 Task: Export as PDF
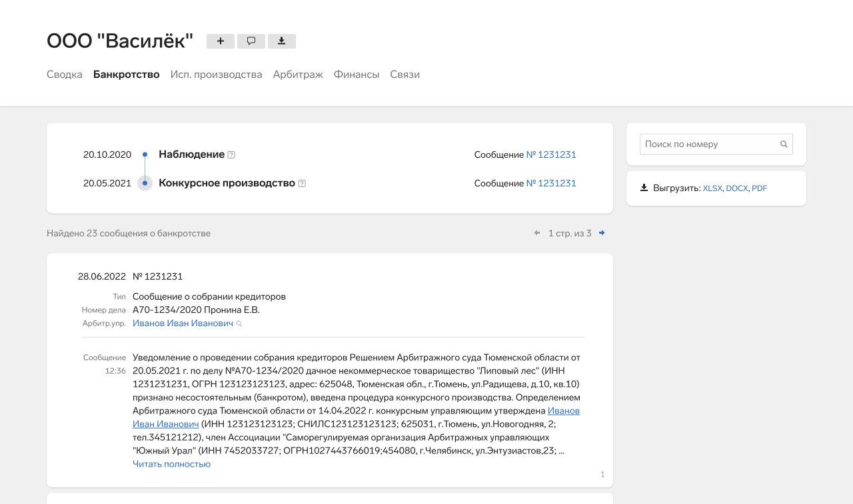[760, 188]
